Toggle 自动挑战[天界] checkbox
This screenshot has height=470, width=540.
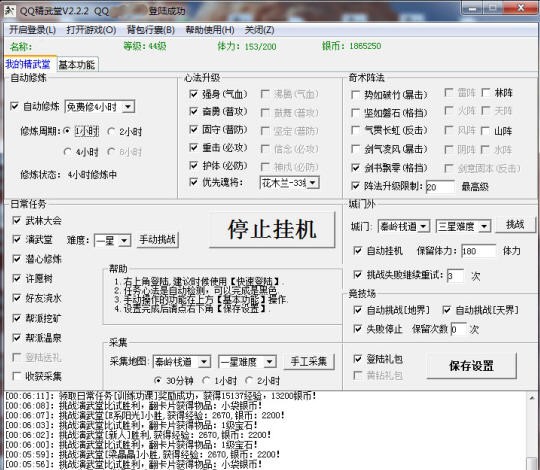(x=446, y=310)
